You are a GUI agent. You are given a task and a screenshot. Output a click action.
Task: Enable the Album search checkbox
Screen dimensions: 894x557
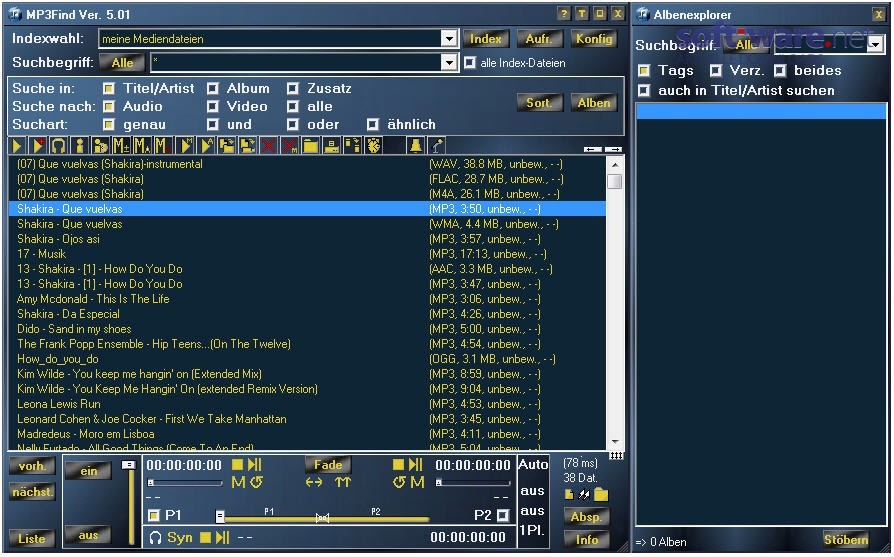tap(213, 88)
